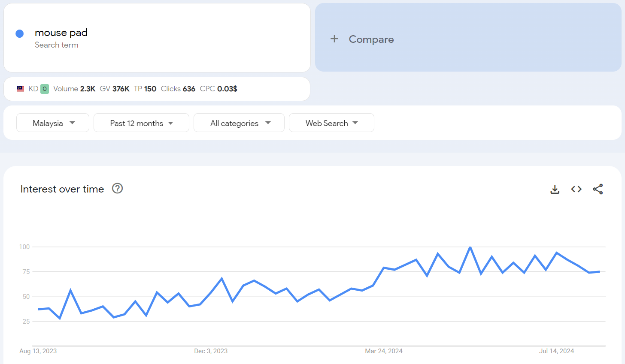
Task: Open the embed code icon
Action: [576, 189]
